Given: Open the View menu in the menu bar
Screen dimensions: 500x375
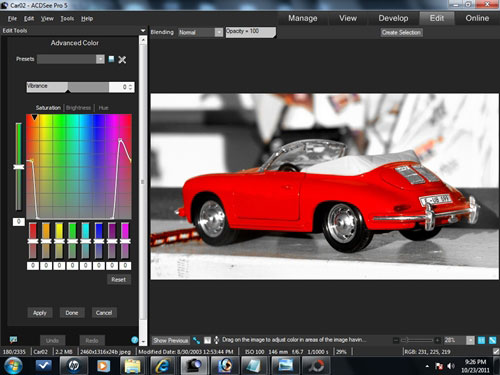Looking at the screenshot, I should click(47, 18).
